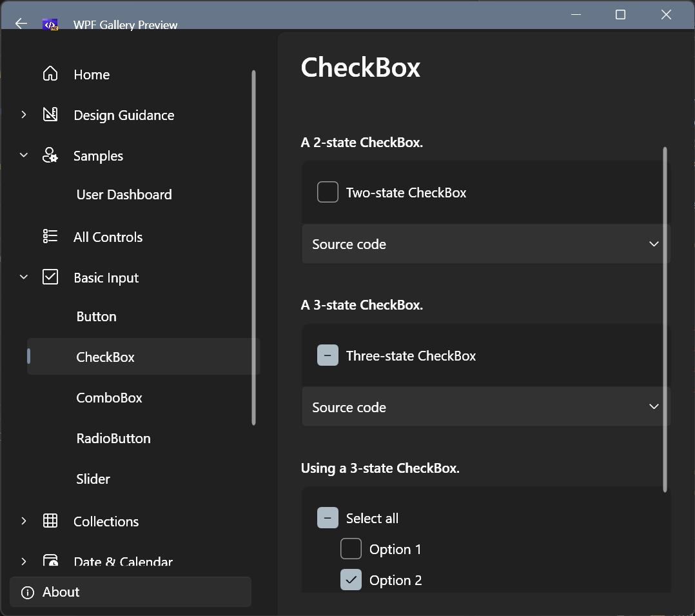The height and width of the screenshot is (616, 695).
Task: Open the About page
Action: [x=130, y=592]
